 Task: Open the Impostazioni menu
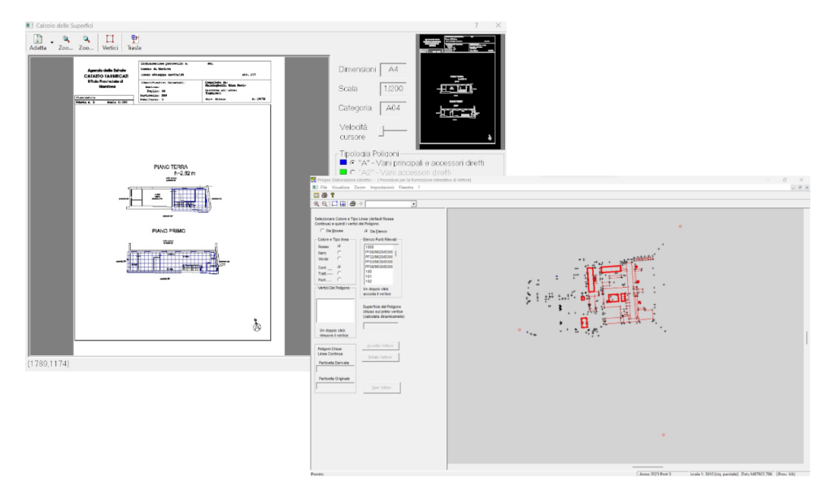click(382, 188)
